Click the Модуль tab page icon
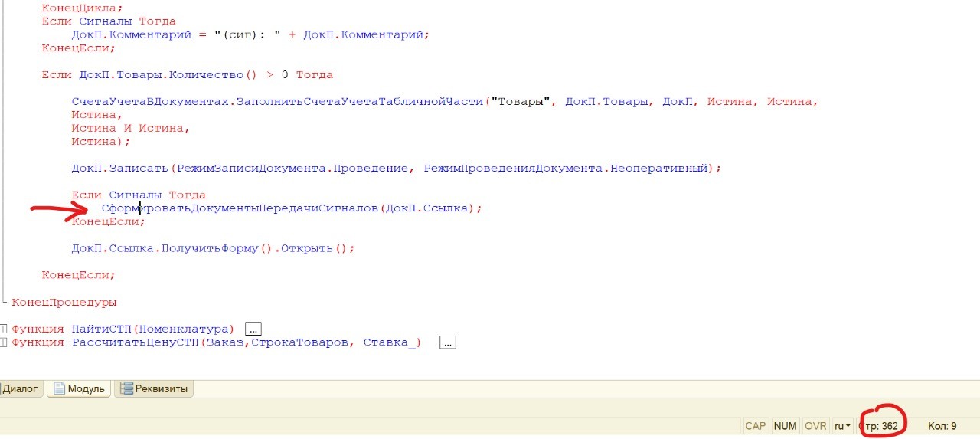 [59, 388]
